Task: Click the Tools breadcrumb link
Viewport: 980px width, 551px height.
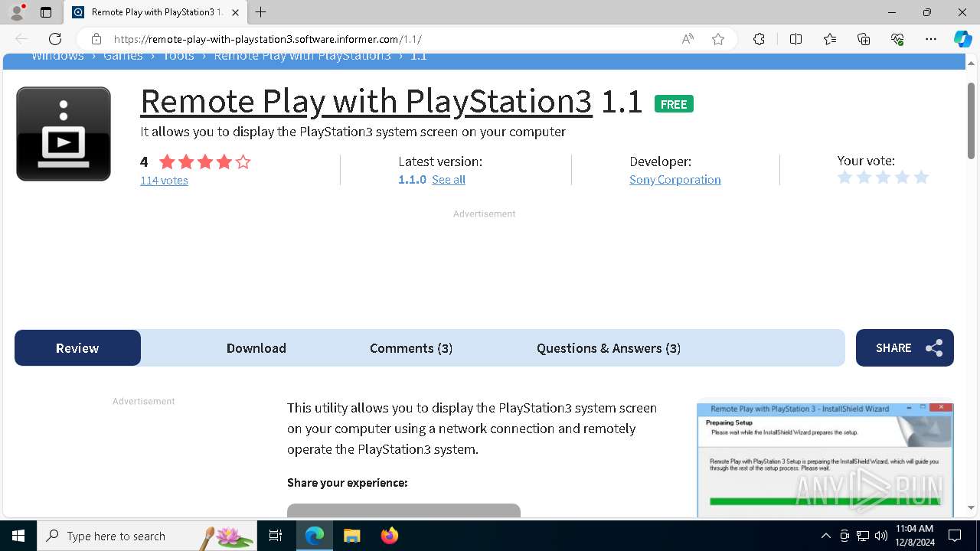Action: click(178, 56)
